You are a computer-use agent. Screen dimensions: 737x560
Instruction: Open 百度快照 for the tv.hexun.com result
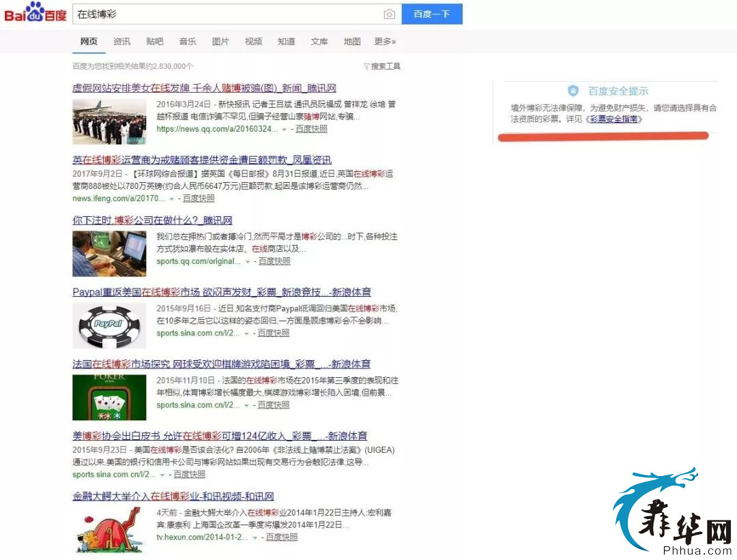(x=282, y=537)
